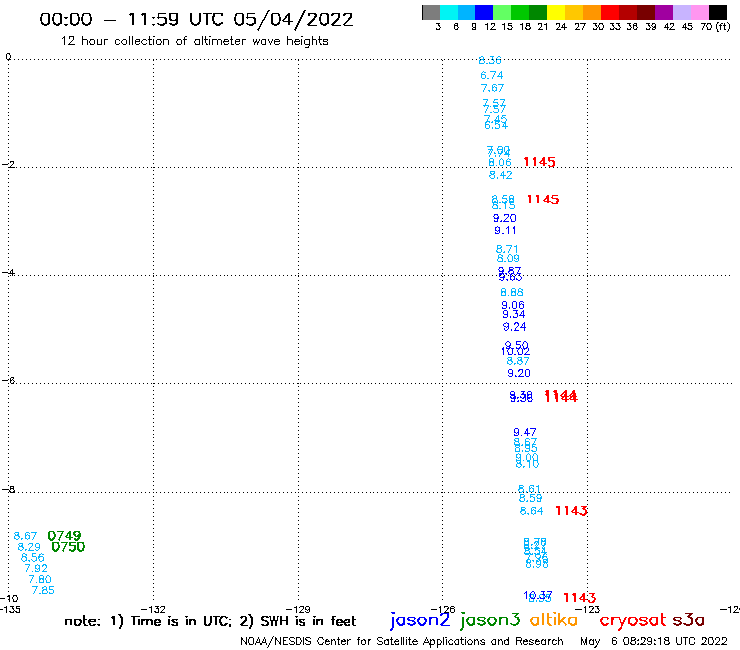The image size is (740, 650).
Task: Select the 'May 6 08:29:18 UTC 2022' timestamp
Action: pos(654,641)
